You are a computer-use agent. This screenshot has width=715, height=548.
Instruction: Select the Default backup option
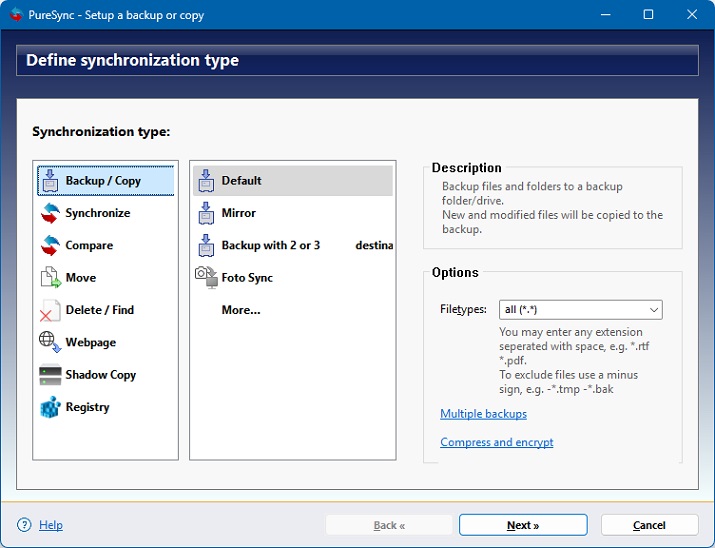241,181
